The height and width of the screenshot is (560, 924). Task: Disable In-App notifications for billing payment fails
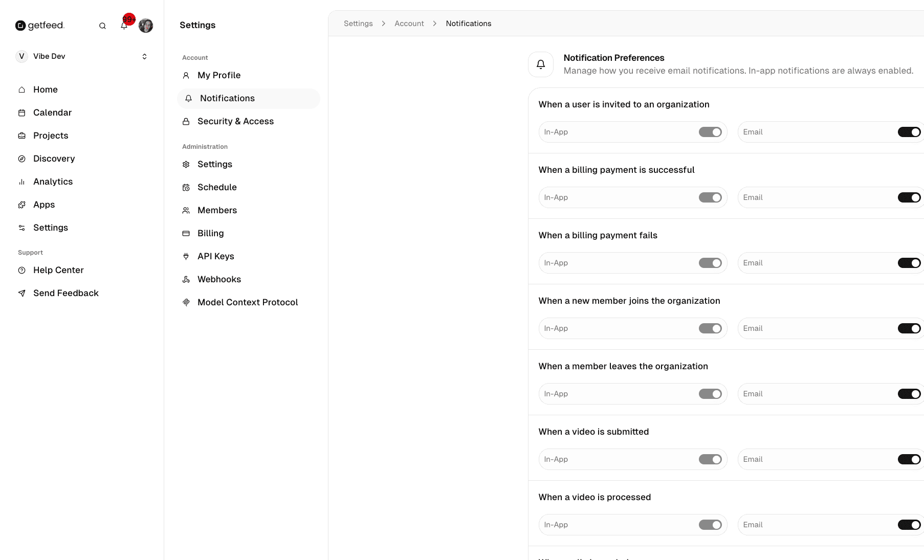(x=711, y=262)
